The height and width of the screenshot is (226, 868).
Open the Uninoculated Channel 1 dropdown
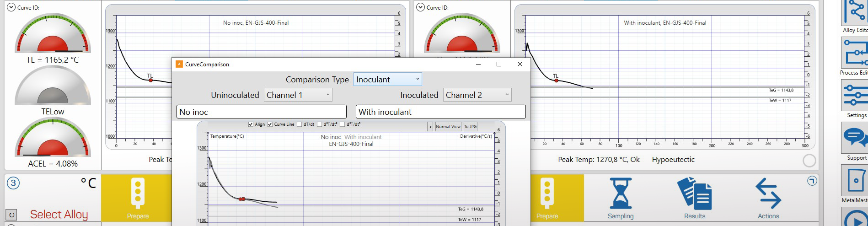[x=298, y=95]
